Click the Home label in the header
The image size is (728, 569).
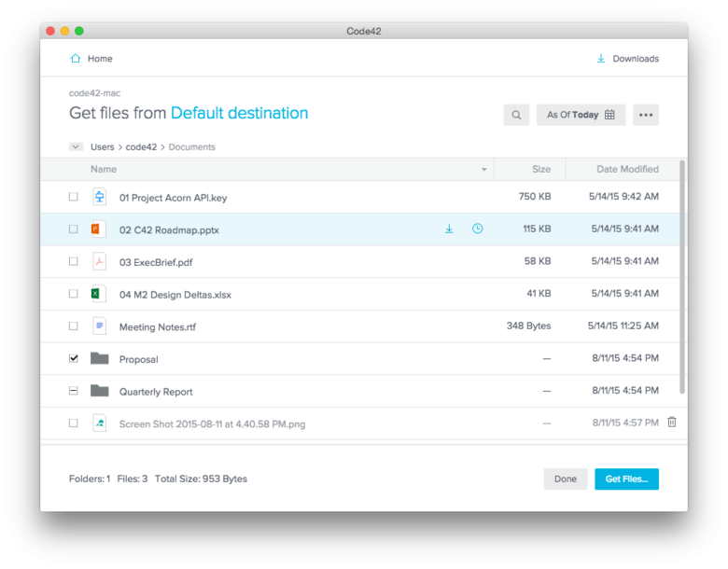(100, 59)
